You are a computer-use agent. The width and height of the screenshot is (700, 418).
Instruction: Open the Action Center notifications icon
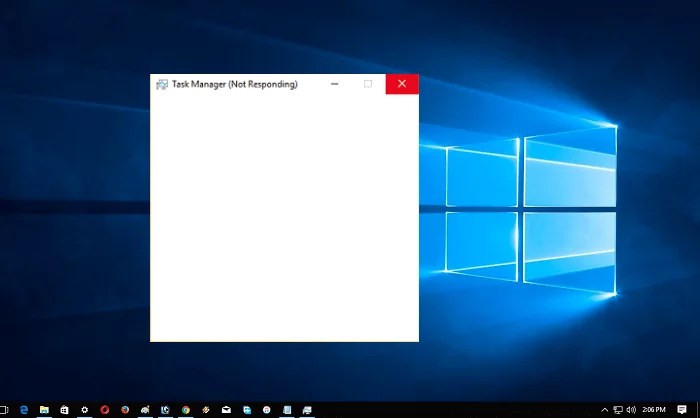[682, 410]
